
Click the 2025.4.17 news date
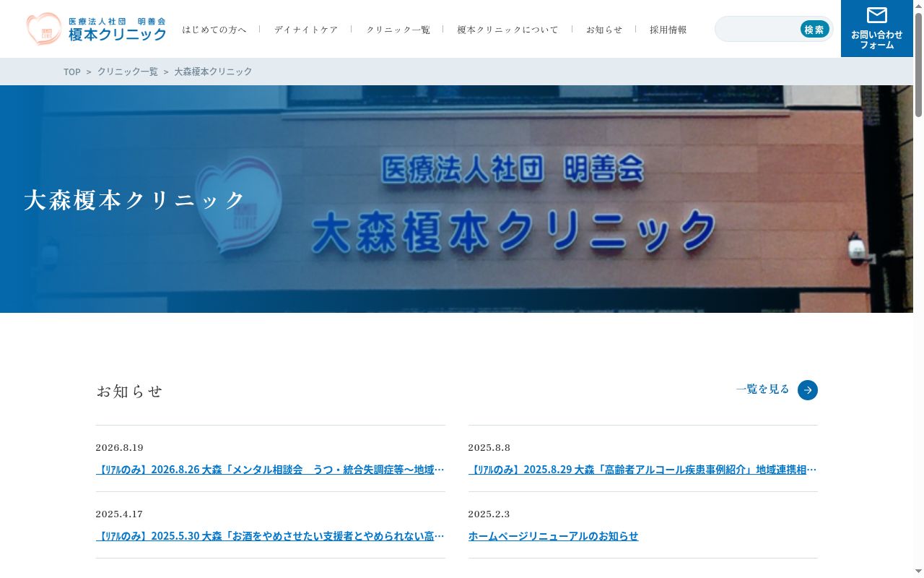(x=120, y=514)
